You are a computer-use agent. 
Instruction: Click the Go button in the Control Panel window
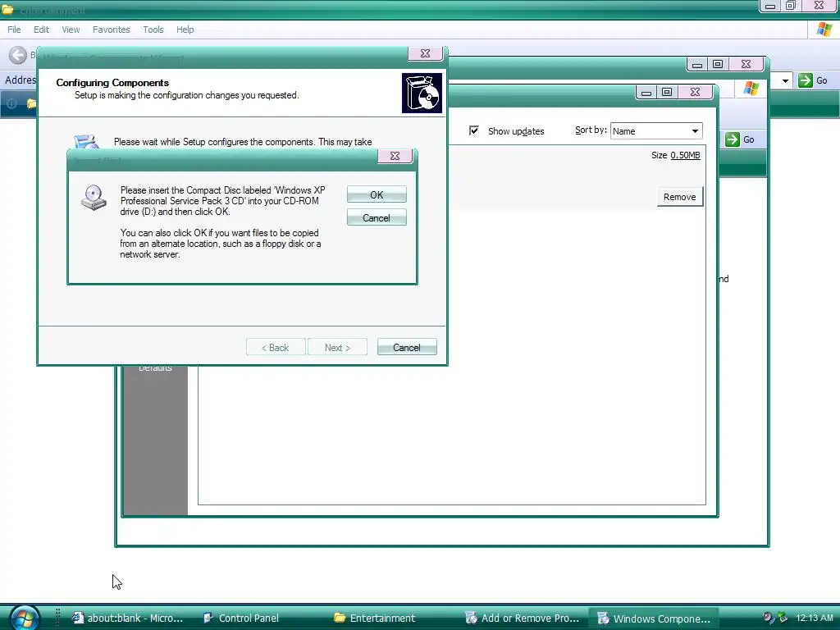click(741, 139)
